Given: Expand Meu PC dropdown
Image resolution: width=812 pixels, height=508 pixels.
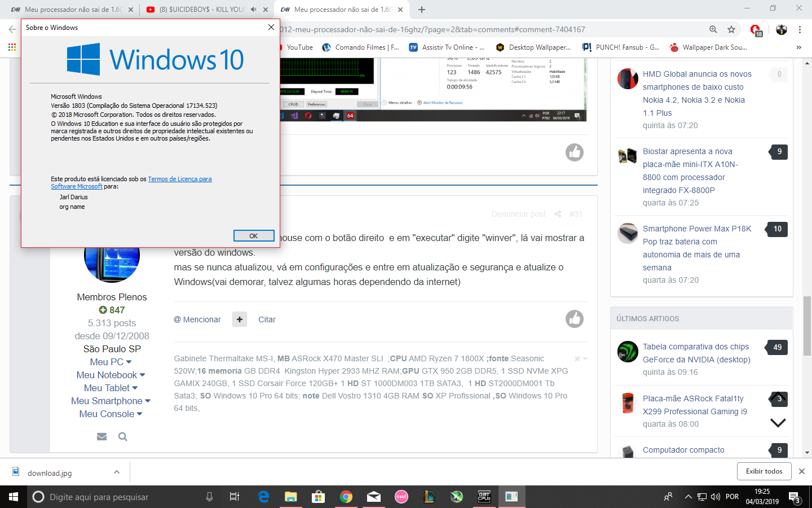Looking at the screenshot, I should 111,362.
